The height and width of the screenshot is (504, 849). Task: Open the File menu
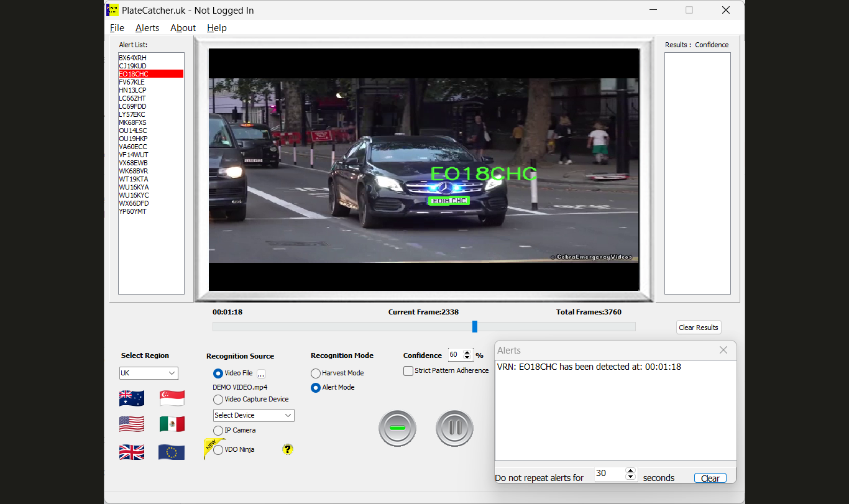point(117,28)
